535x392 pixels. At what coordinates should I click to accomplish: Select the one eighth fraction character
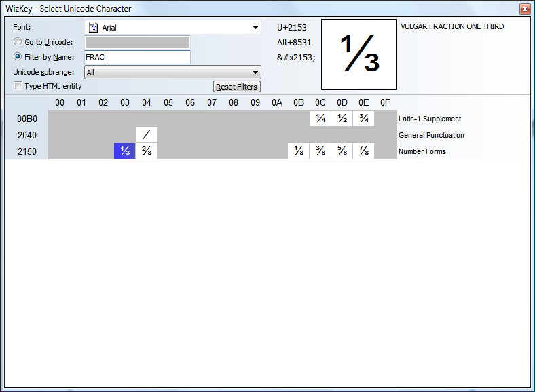[299, 151]
